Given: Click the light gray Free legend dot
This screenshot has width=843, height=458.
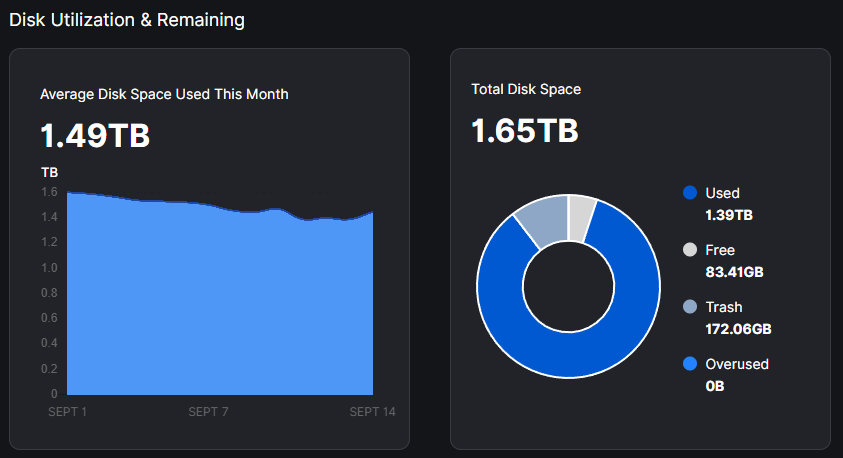Looking at the screenshot, I should tap(689, 250).
